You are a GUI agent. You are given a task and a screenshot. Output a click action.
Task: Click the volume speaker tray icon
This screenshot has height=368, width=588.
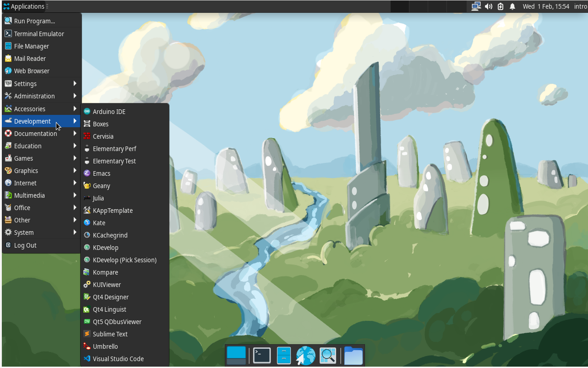(x=489, y=6)
